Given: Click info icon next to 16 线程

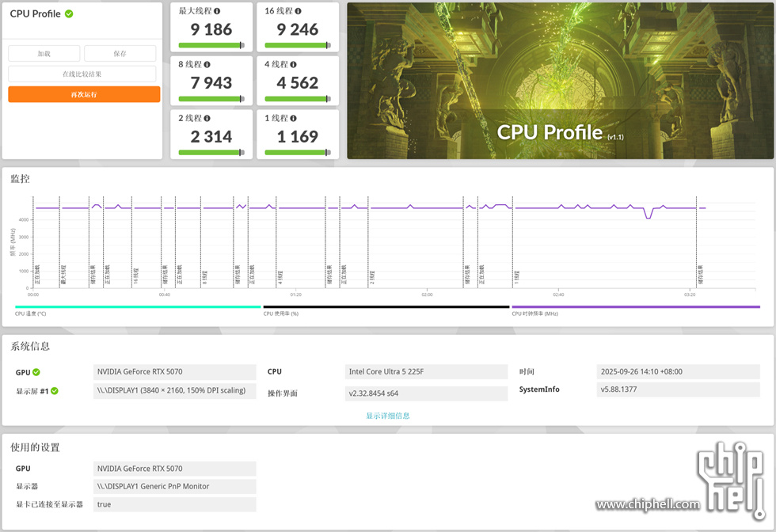Looking at the screenshot, I should click(298, 11).
